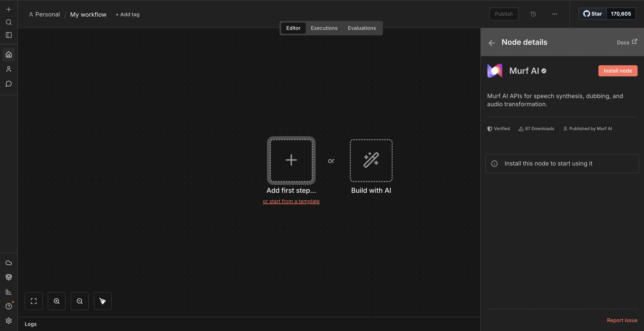Tidy up workflow with broom icon
This screenshot has height=331, width=644.
pyautogui.click(x=103, y=301)
